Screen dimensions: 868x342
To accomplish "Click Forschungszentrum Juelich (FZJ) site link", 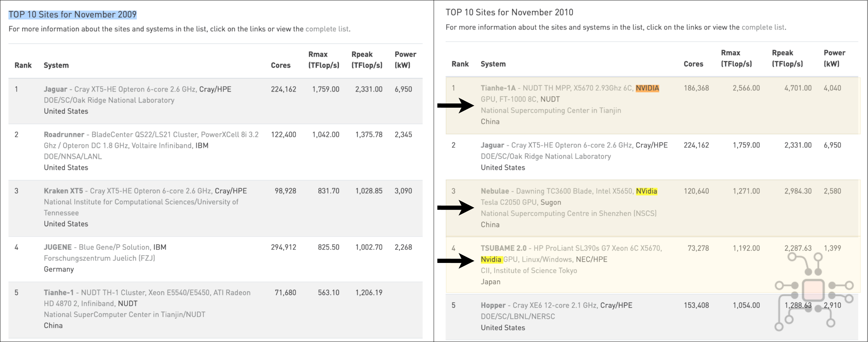I will [99, 258].
